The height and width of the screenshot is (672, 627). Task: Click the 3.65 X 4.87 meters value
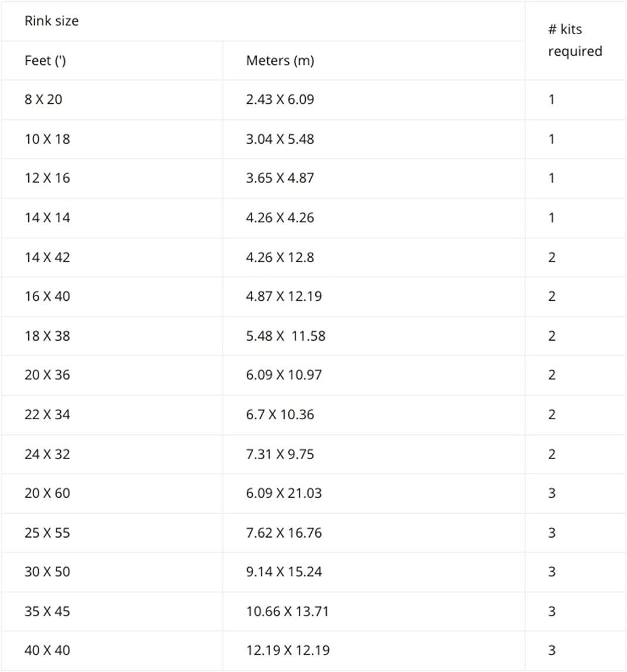pos(280,178)
